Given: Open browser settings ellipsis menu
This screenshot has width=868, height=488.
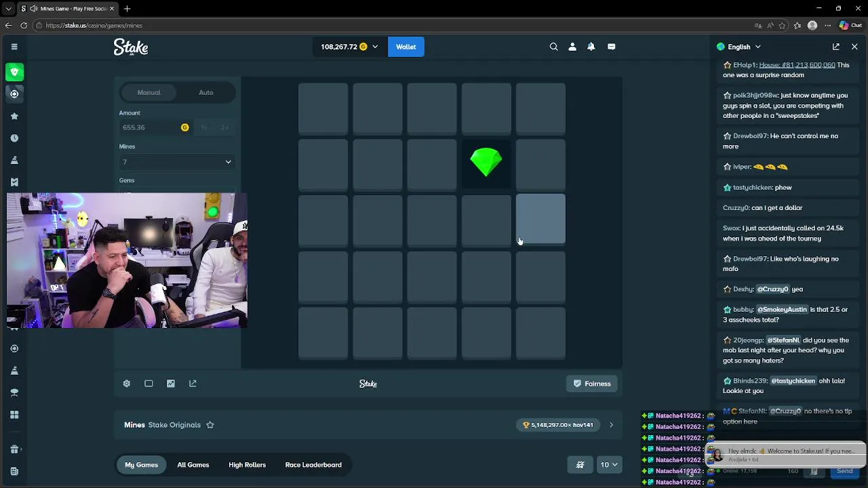Looking at the screenshot, I should (828, 26).
